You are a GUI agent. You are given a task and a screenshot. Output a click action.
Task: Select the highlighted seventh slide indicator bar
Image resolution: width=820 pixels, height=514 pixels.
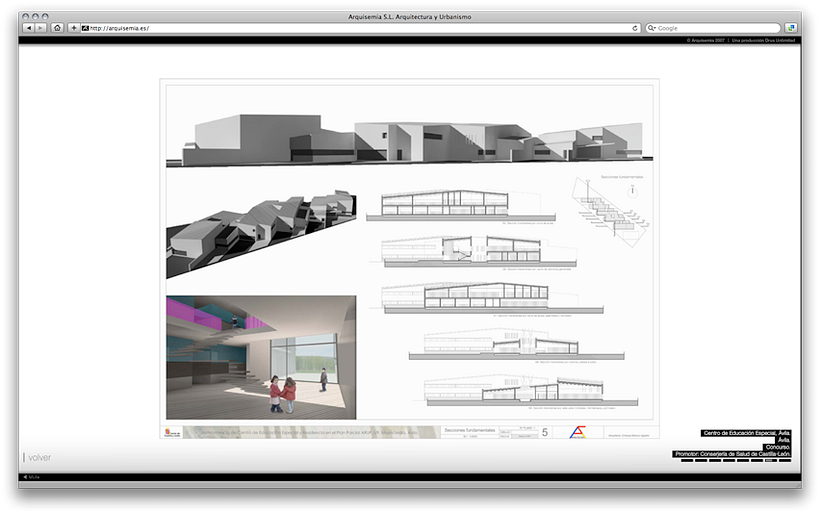(771, 461)
